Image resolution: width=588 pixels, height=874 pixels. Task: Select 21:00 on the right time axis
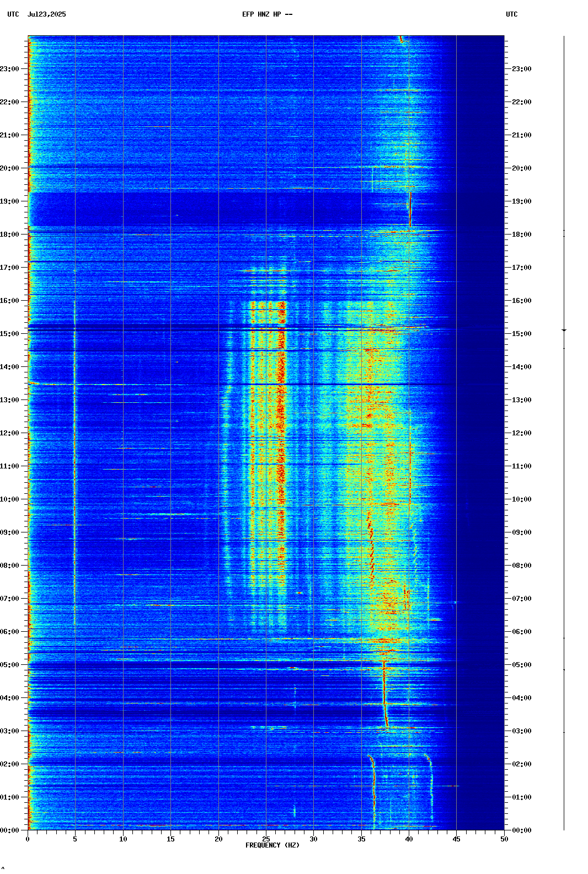click(522, 135)
